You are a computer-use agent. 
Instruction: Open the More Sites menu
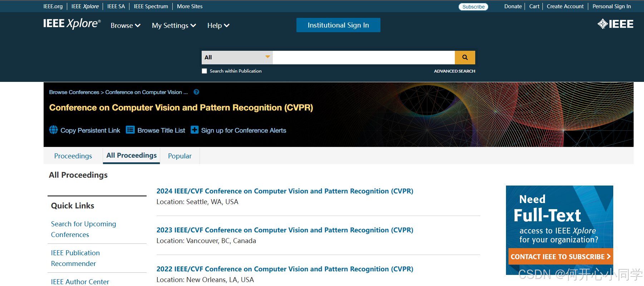pyautogui.click(x=190, y=6)
